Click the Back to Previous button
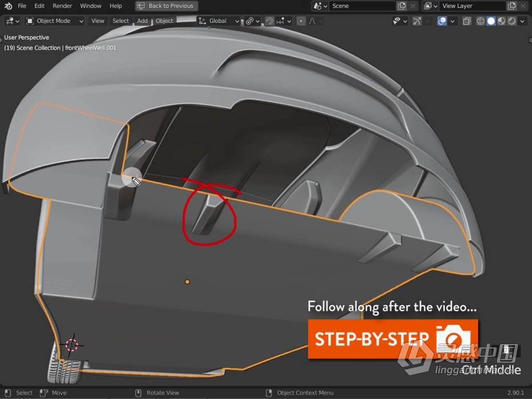The height and width of the screenshot is (399, 532). click(166, 6)
